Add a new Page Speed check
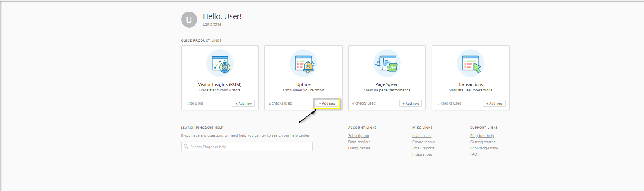Viewport: 644px width, 191px height. click(410, 103)
